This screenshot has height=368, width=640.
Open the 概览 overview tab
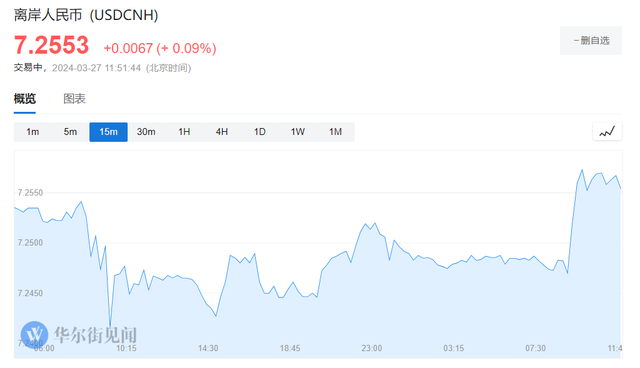pyautogui.click(x=25, y=99)
